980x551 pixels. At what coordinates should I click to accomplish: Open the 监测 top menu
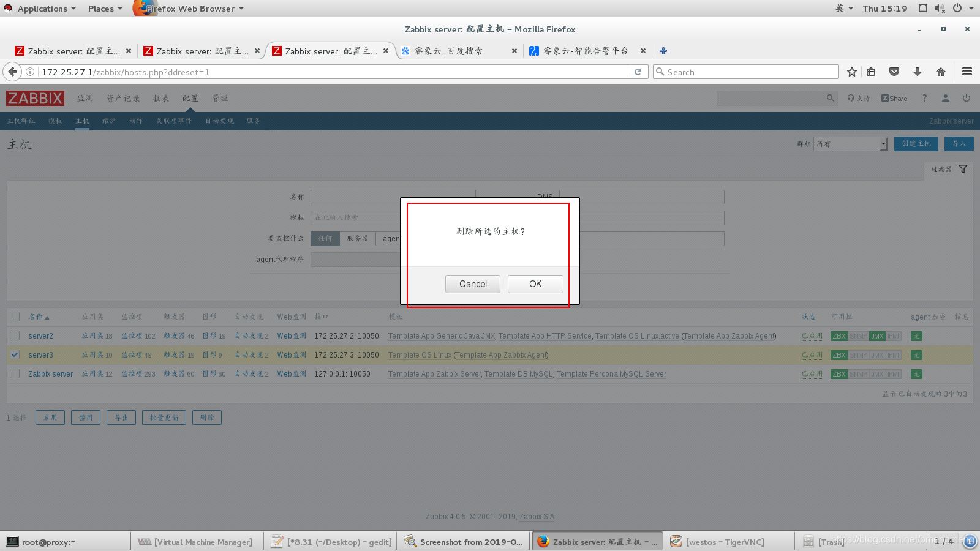(85, 98)
